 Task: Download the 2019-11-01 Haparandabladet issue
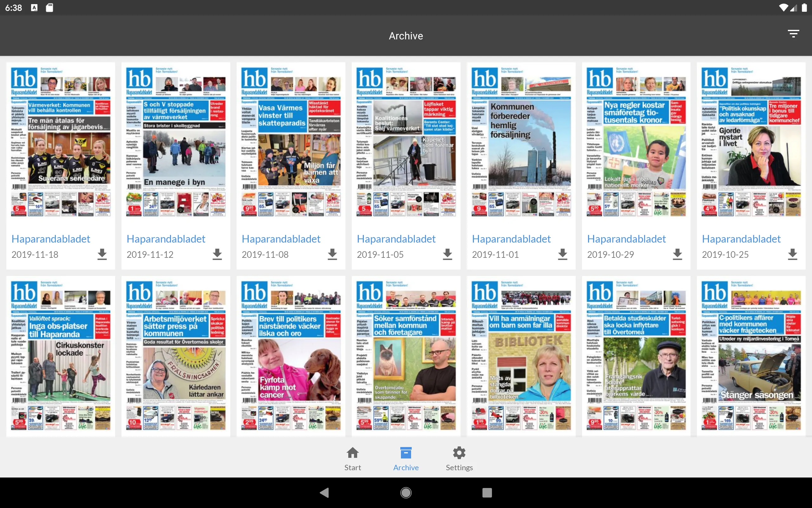(x=562, y=254)
